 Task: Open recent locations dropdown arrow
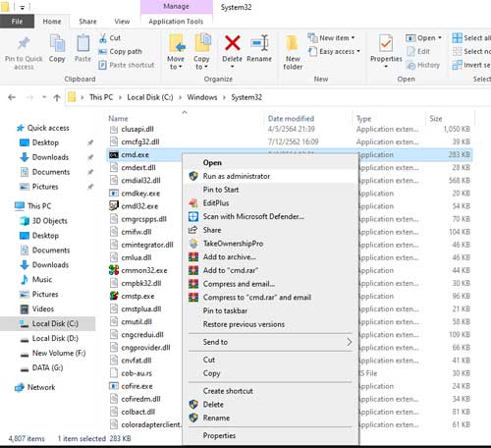44,97
